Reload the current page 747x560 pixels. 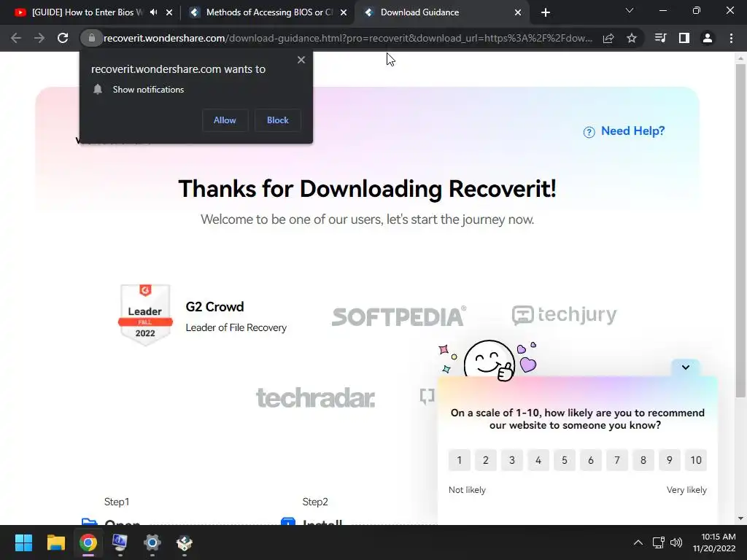click(63, 38)
